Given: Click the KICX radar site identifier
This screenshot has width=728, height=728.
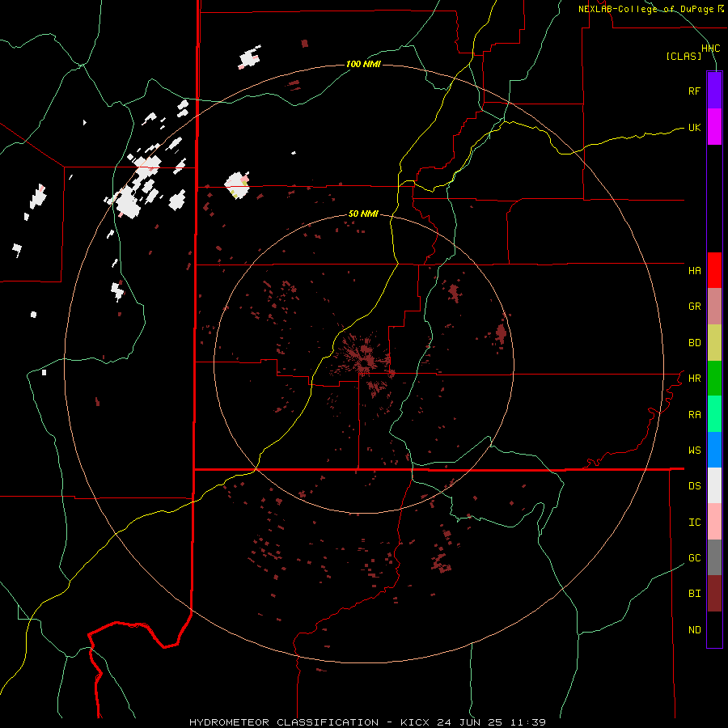Looking at the screenshot, I should [x=415, y=722].
